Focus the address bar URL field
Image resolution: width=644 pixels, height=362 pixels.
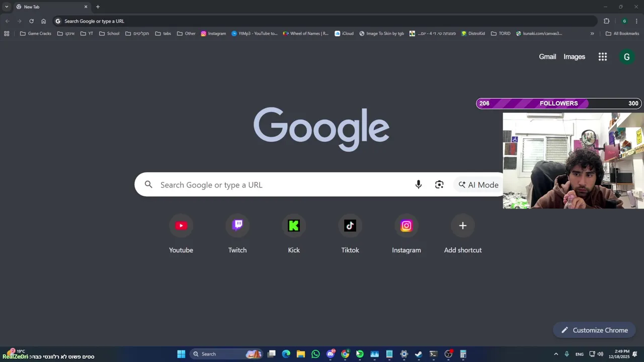[x=325, y=21]
